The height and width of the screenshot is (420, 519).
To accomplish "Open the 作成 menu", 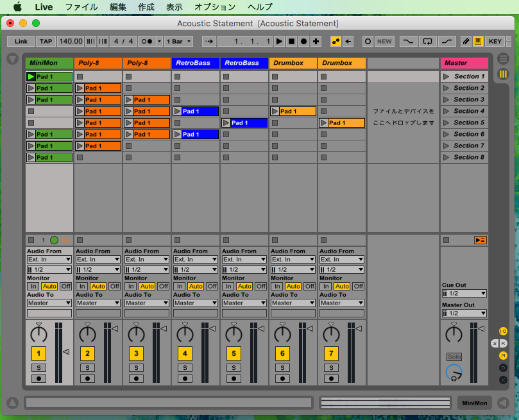I will (x=146, y=7).
